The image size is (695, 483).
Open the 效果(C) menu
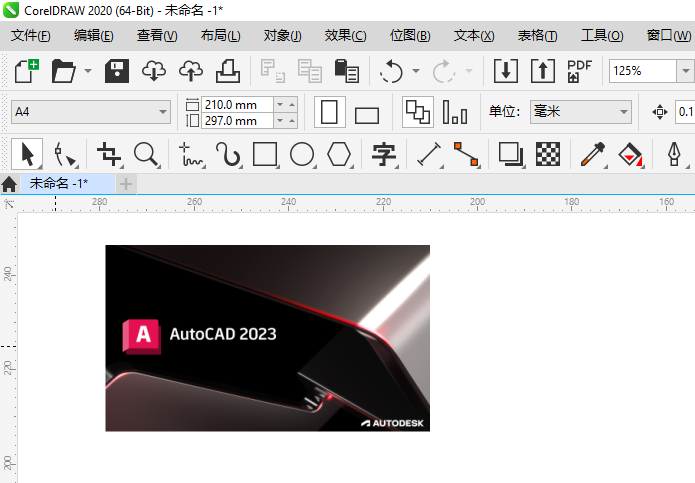click(345, 35)
